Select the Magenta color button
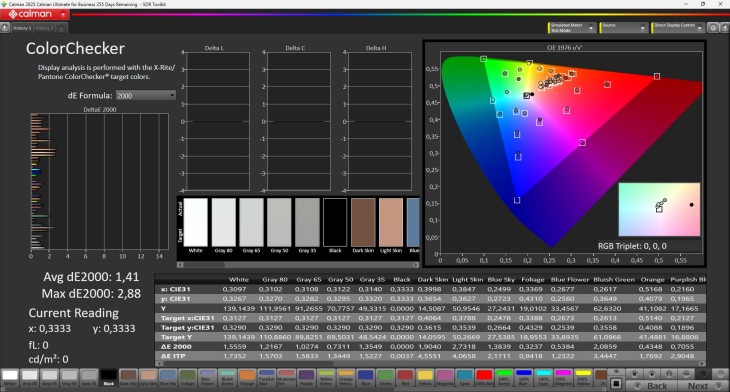730x392 pixels. (445, 378)
